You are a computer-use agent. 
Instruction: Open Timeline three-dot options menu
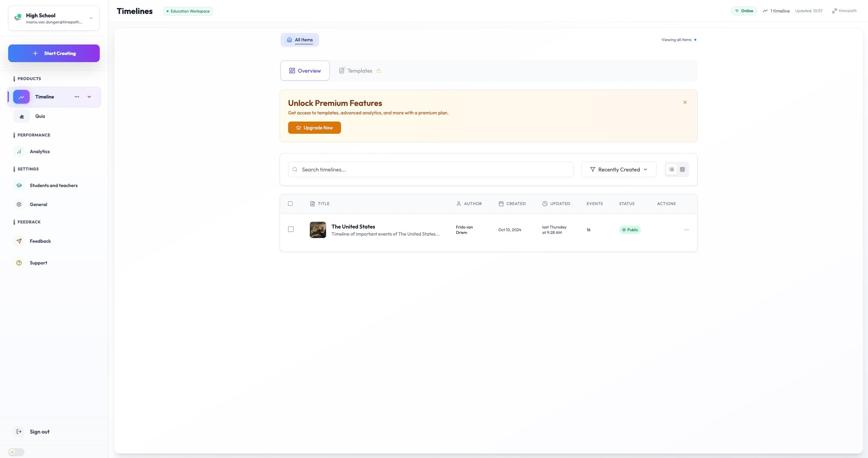tap(77, 97)
